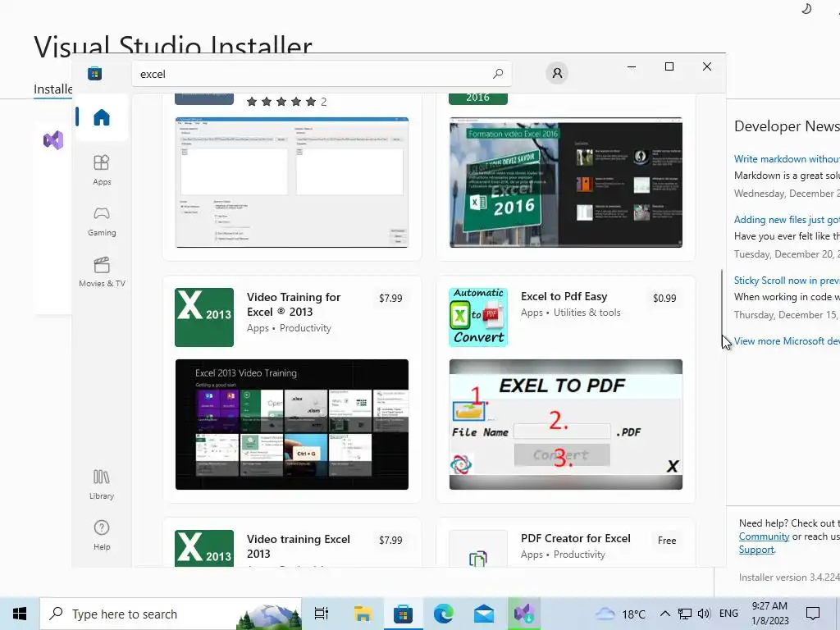Open Help in Store sidebar
The image size is (840, 630).
pos(102,535)
